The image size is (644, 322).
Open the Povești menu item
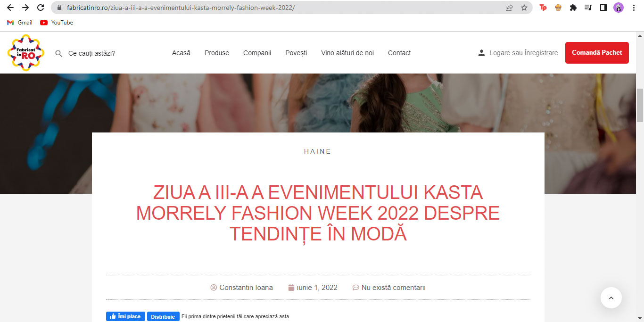click(x=296, y=53)
